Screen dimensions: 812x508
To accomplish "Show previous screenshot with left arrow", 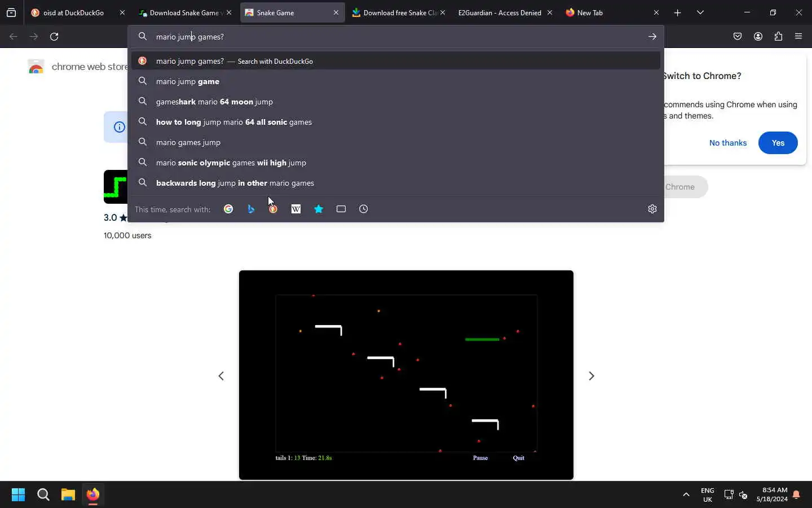I will click(x=221, y=376).
